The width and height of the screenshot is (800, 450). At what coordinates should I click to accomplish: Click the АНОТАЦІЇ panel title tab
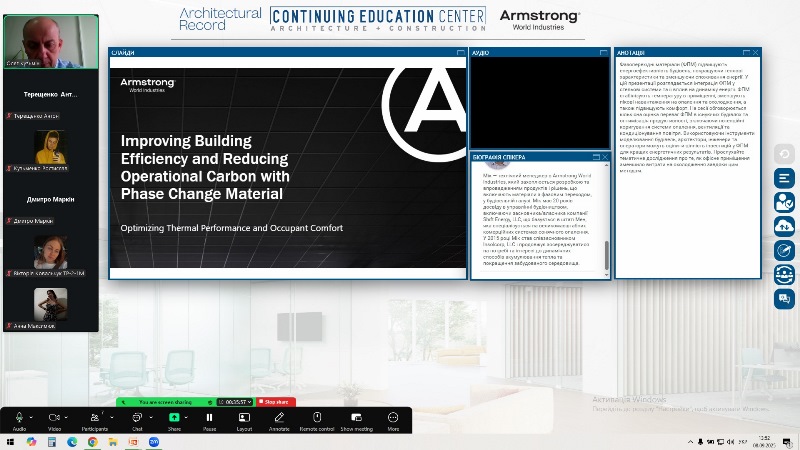coord(631,53)
